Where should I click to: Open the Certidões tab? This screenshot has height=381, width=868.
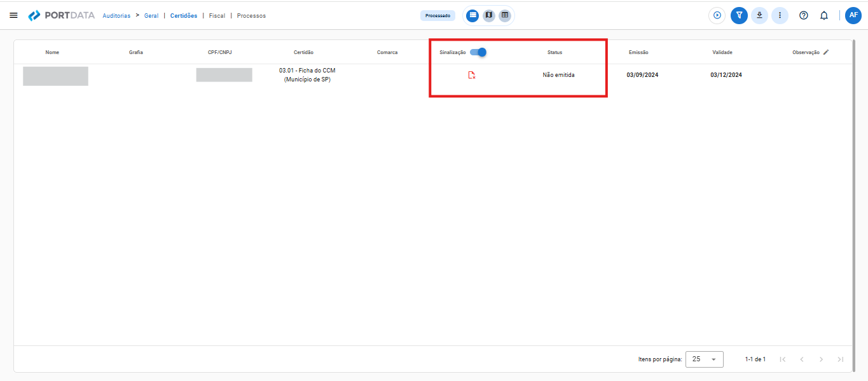(x=184, y=15)
